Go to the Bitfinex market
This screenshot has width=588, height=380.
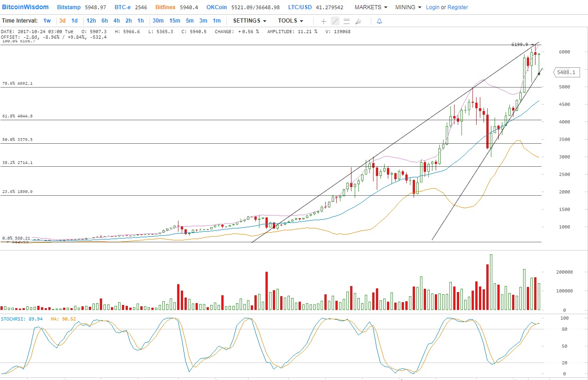click(165, 7)
